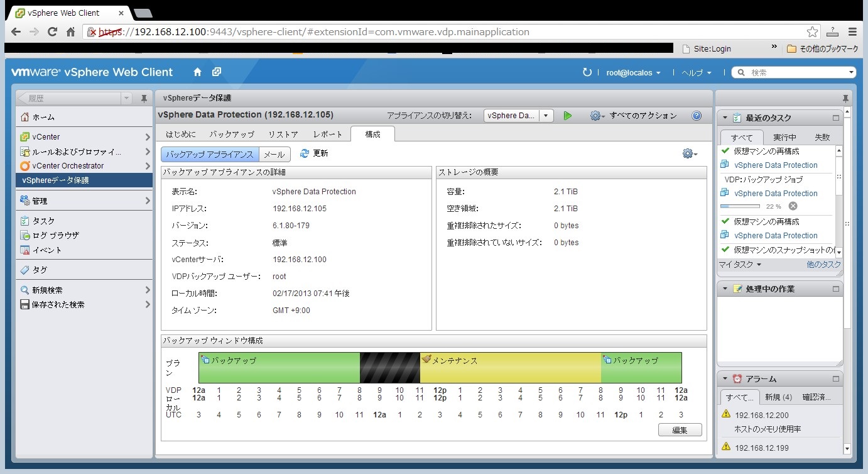
Task: Select vSphereデータ保護 in navigator
Action: 84,180
